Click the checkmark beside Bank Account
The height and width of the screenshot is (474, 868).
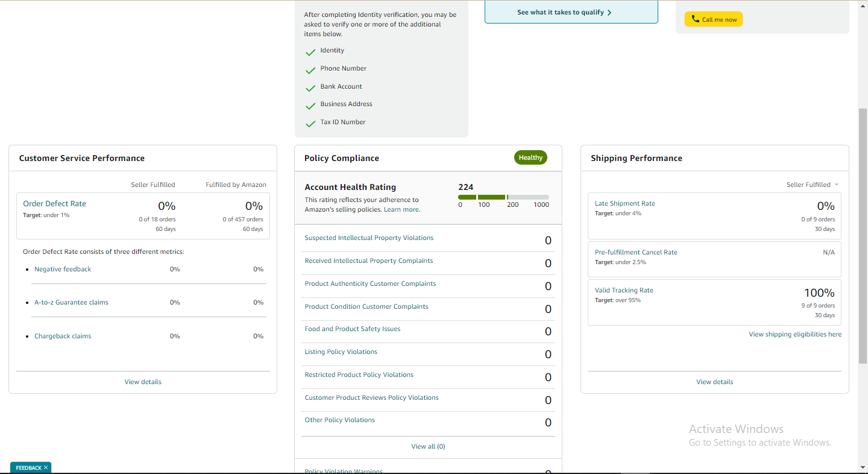pyautogui.click(x=310, y=89)
